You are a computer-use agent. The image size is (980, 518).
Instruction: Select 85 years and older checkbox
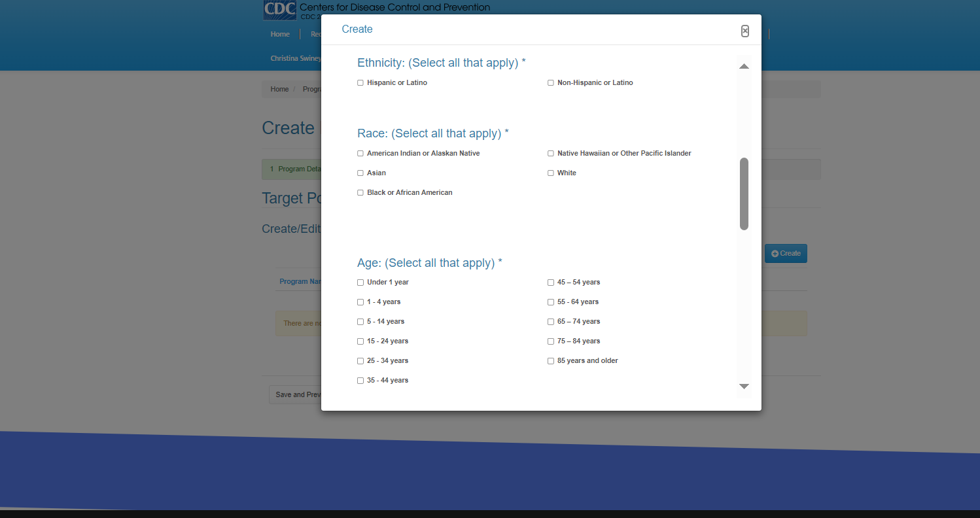pyautogui.click(x=551, y=361)
